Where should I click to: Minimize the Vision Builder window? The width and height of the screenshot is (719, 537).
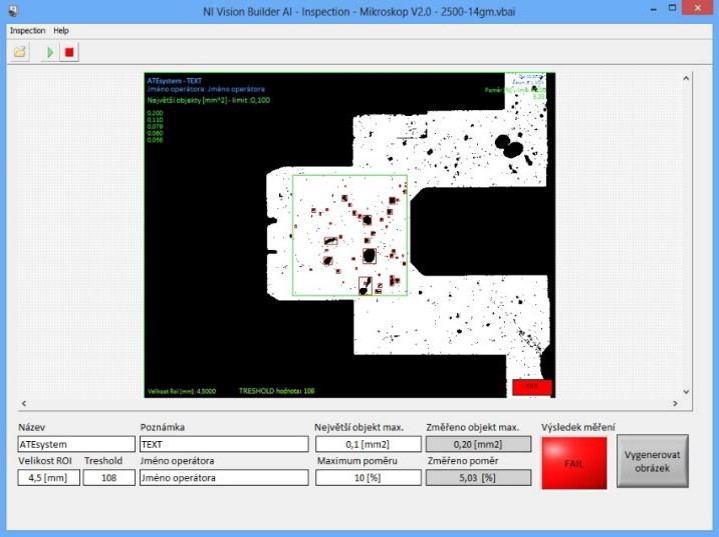coord(653,9)
